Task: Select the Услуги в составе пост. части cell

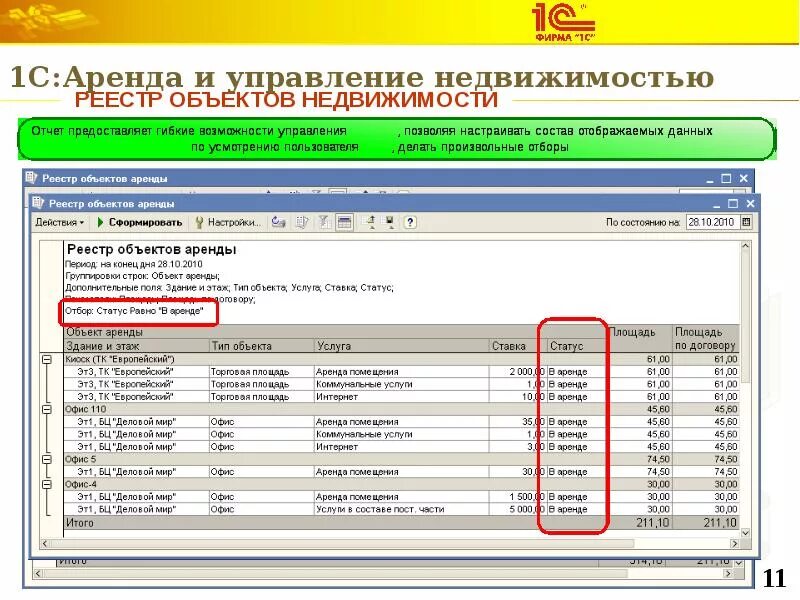Action: coord(402,509)
